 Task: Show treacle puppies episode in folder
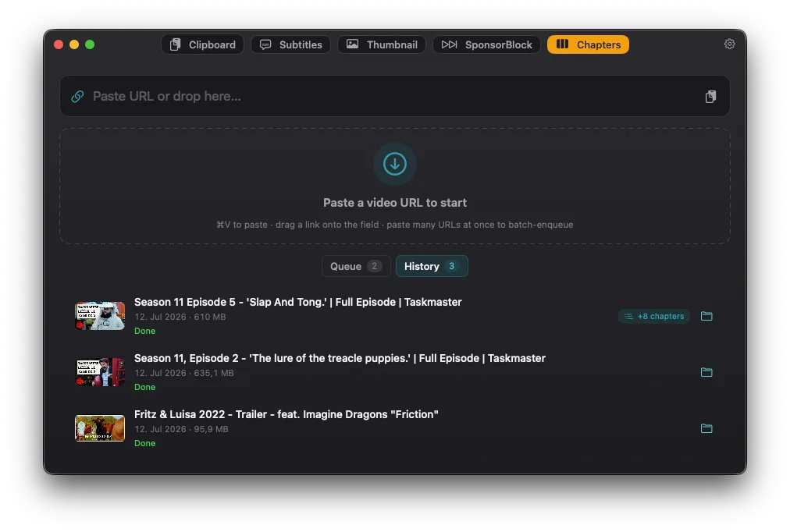click(x=707, y=372)
